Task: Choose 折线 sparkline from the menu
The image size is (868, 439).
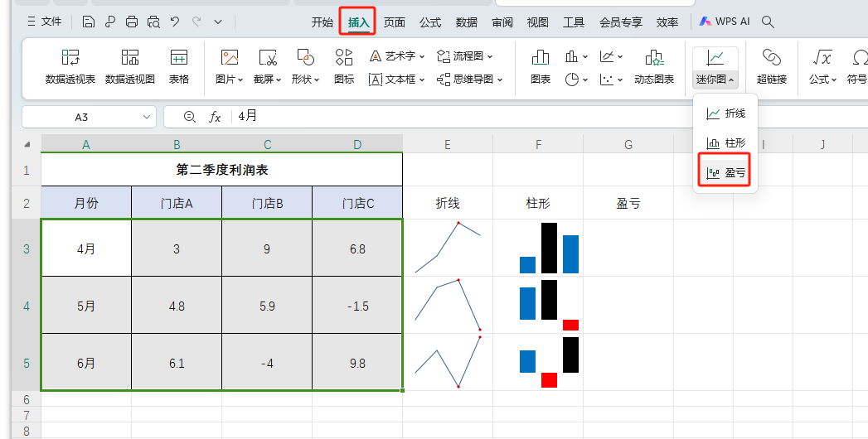Action: [x=725, y=113]
